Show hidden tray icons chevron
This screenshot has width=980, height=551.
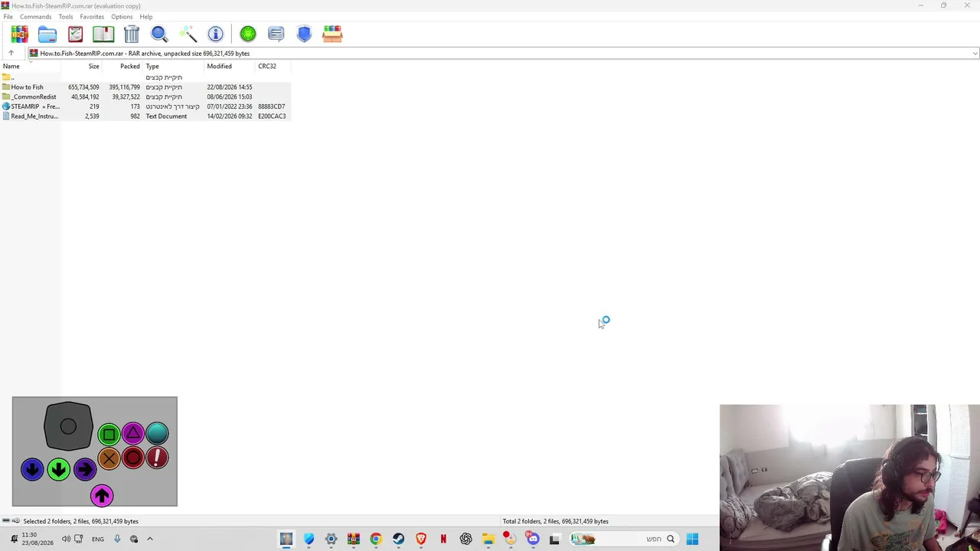(150, 539)
